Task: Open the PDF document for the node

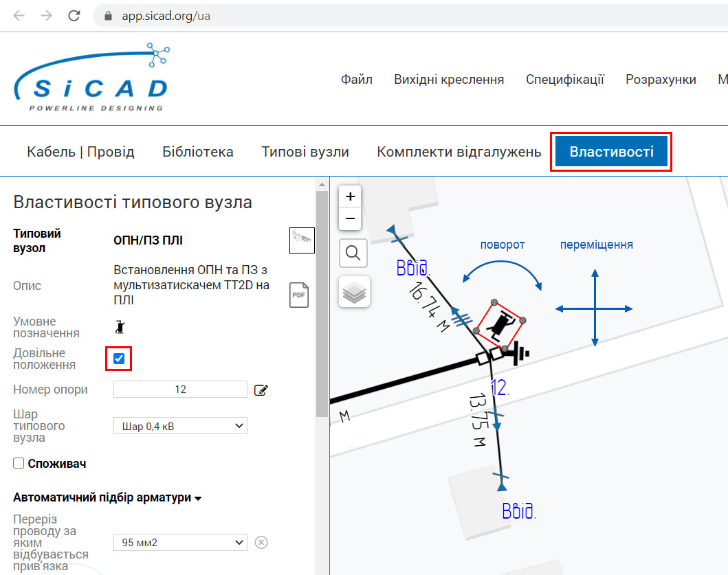Action: [x=299, y=295]
